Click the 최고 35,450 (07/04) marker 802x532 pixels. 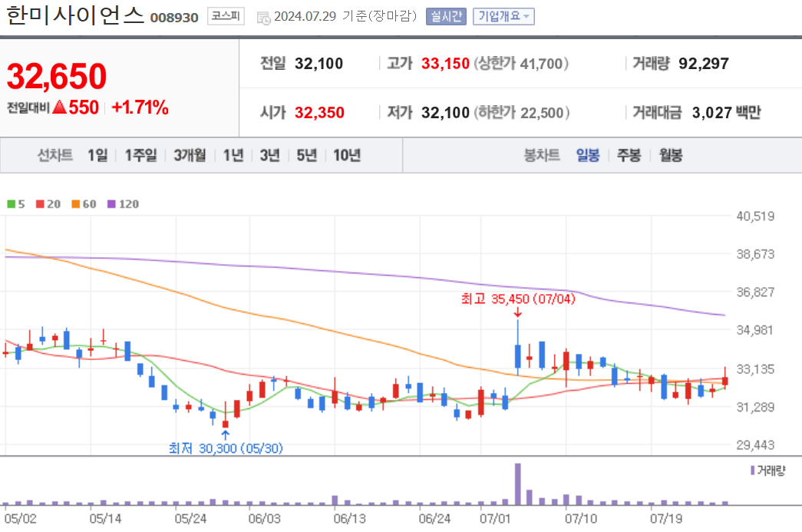[x=517, y=299]
